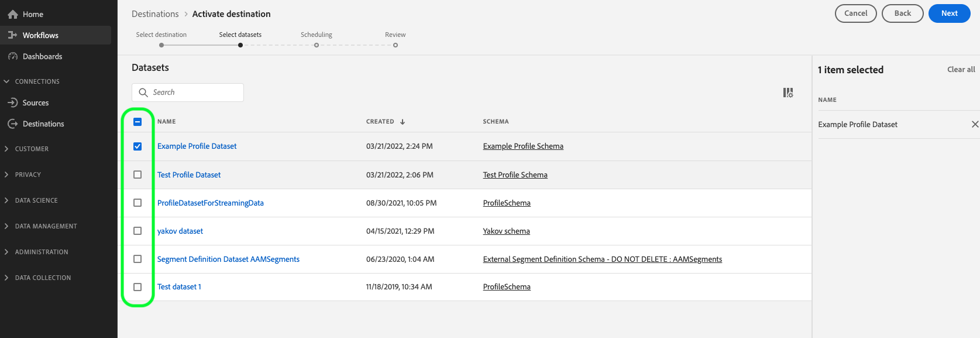
Task: Click the datasets Search field
Action: click(x=193, y=93)
